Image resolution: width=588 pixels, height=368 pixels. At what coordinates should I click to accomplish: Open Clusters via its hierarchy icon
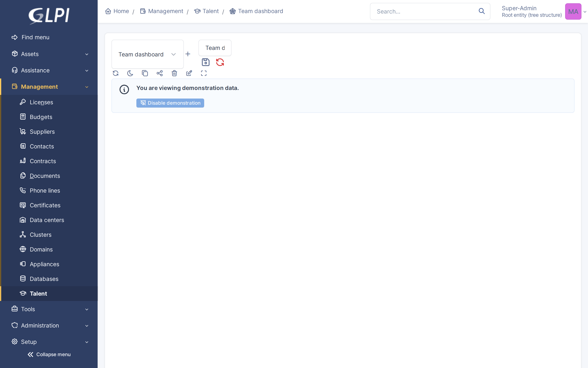(23, 235)
